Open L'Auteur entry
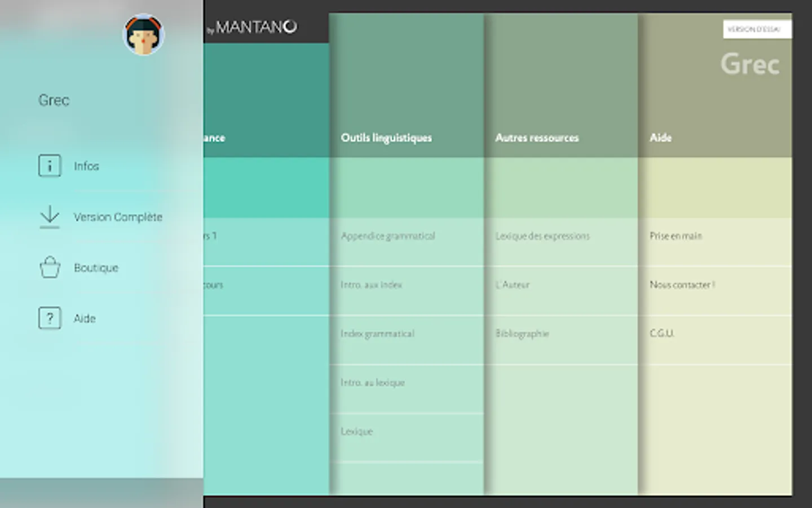This screenshot has width=812, height=508. pyautogui.click(x=513, y=285)
